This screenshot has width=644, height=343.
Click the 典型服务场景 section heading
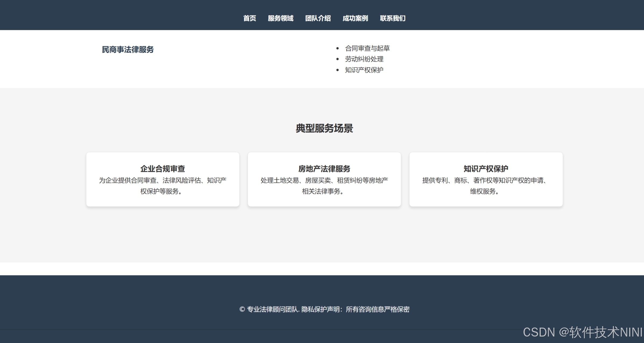324,128
